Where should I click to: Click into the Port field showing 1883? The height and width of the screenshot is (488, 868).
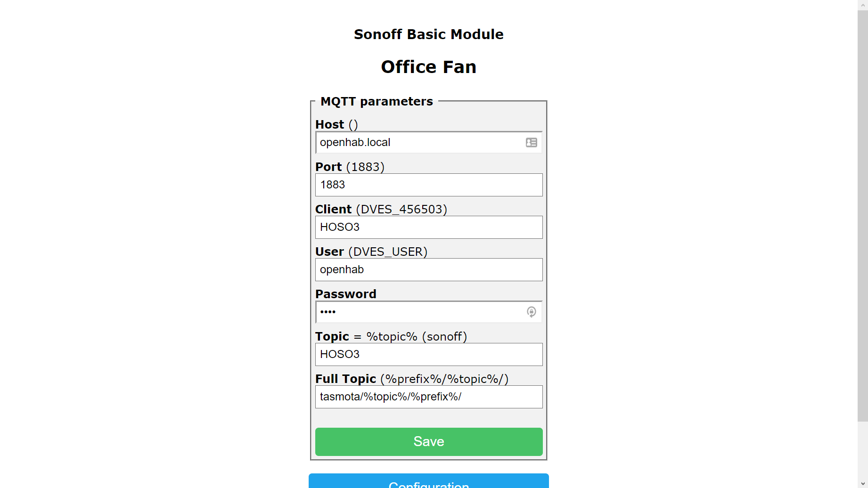tap(428, 185)
